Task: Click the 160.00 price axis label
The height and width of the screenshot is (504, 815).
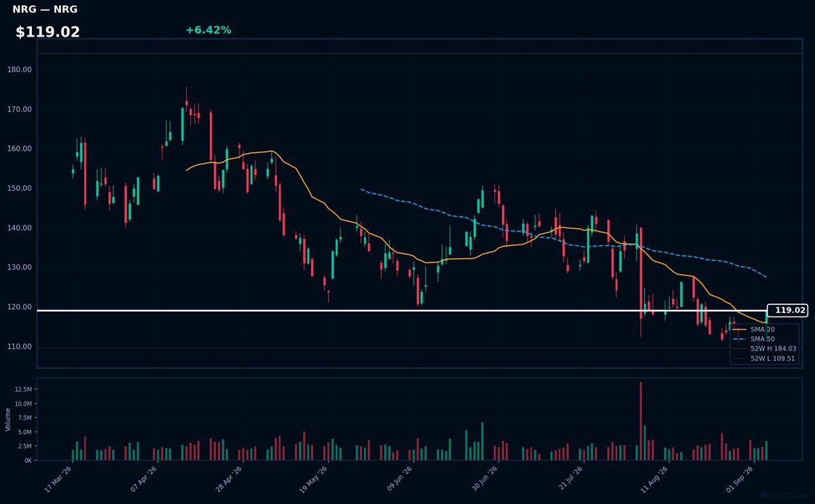Action: pos(20,149)
